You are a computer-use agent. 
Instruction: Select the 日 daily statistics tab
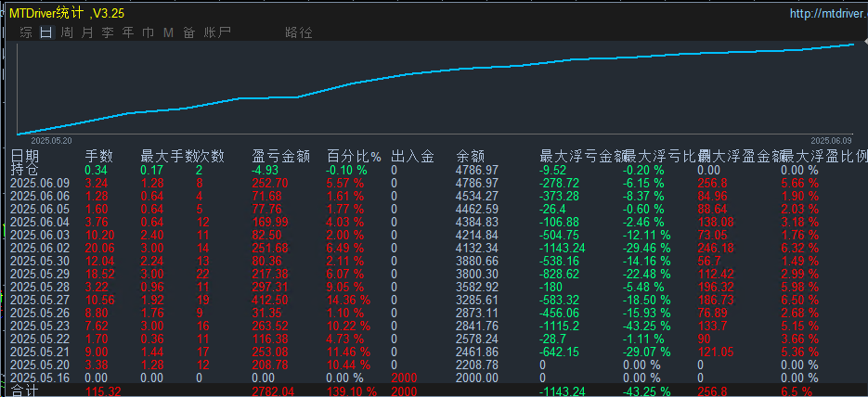click(x=45, y=32)
